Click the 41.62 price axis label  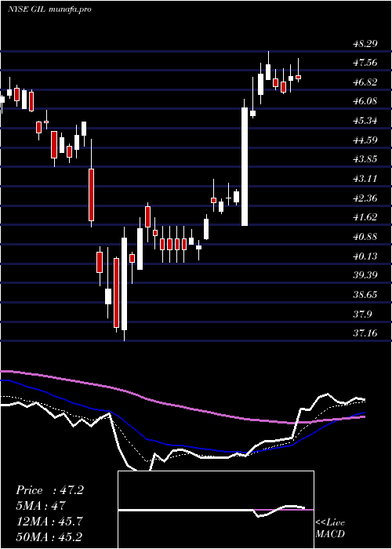click(365, 217)
